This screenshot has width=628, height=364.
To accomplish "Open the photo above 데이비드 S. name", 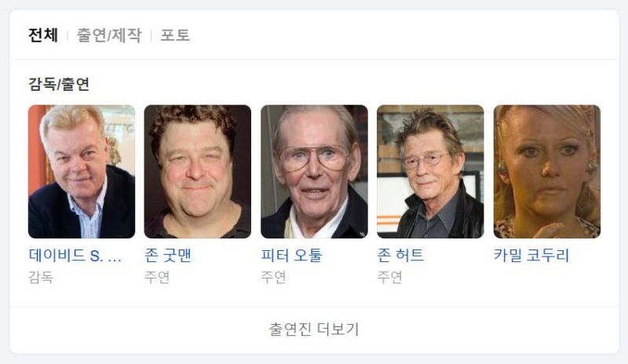I will coord(82,171).
